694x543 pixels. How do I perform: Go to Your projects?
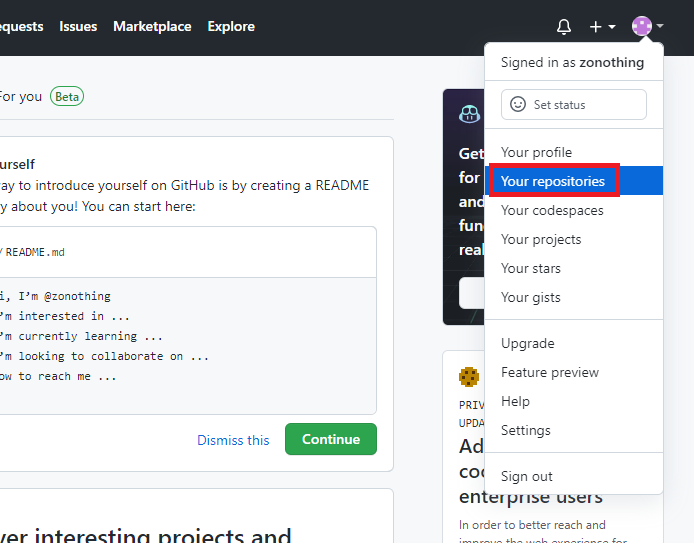(574, 239)
